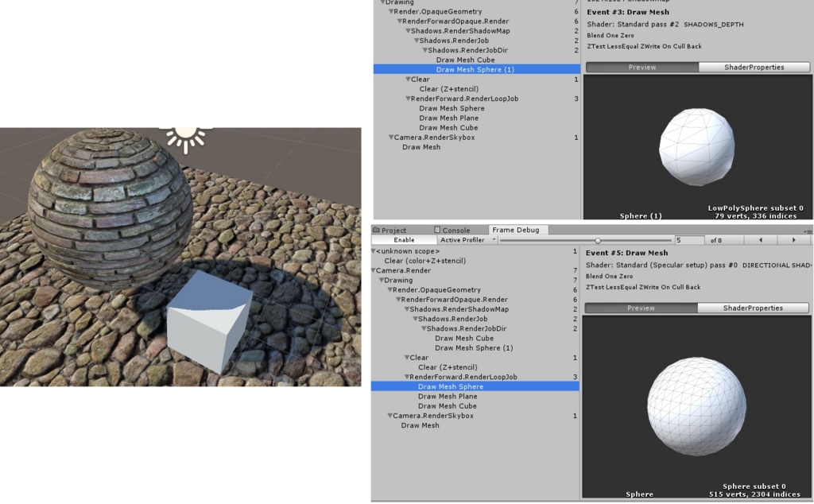Collapse the Drawing node in Event #5 tree
The height and width of the screenshot is (504, 814).
coord(382,281)
